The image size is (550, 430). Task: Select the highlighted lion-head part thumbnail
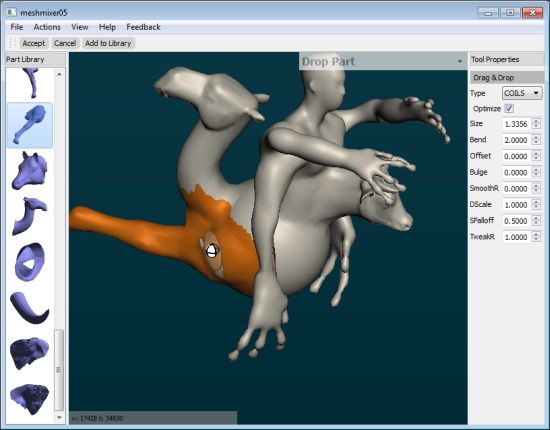30,125
